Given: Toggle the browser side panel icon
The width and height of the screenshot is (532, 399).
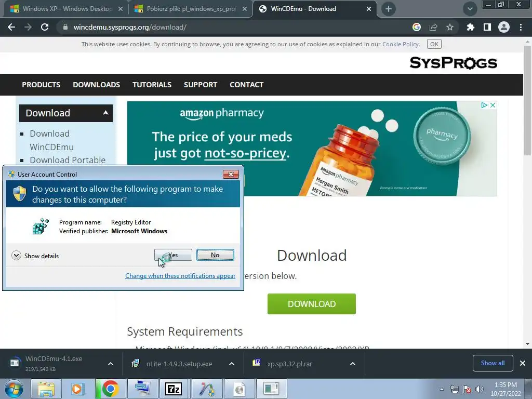Looking at the screenshot, I should pyautogui.click(x=487, y=27).
